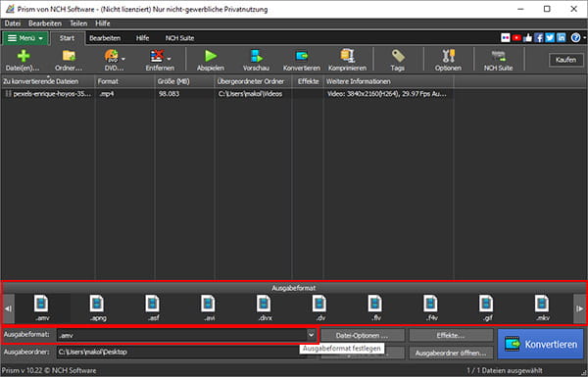This screenshot has height=377, width=588.
Task: Select the .mkv output format icon
Action: point(542,308)
